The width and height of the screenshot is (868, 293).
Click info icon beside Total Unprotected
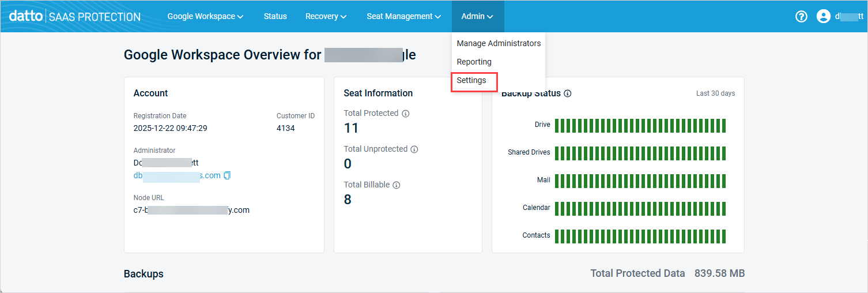click(414, 149)
